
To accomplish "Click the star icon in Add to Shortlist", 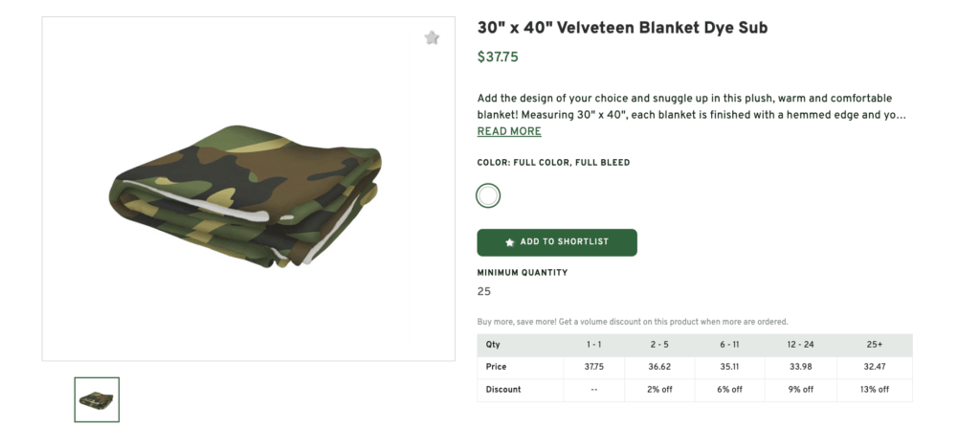I will click(x=509, y=243).
